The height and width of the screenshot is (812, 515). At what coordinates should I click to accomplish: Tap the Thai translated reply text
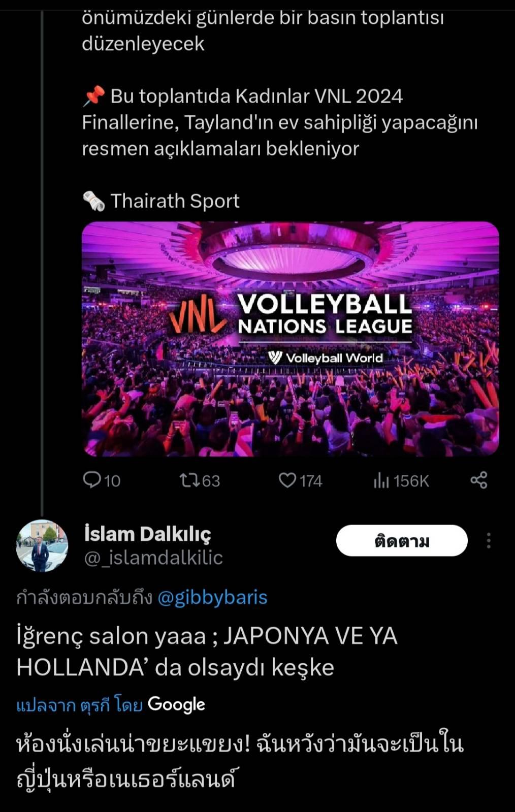[240, 761]
